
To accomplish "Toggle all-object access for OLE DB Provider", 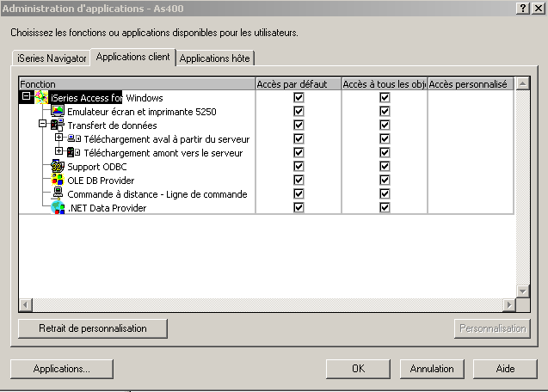I will [x=385, y=180].
